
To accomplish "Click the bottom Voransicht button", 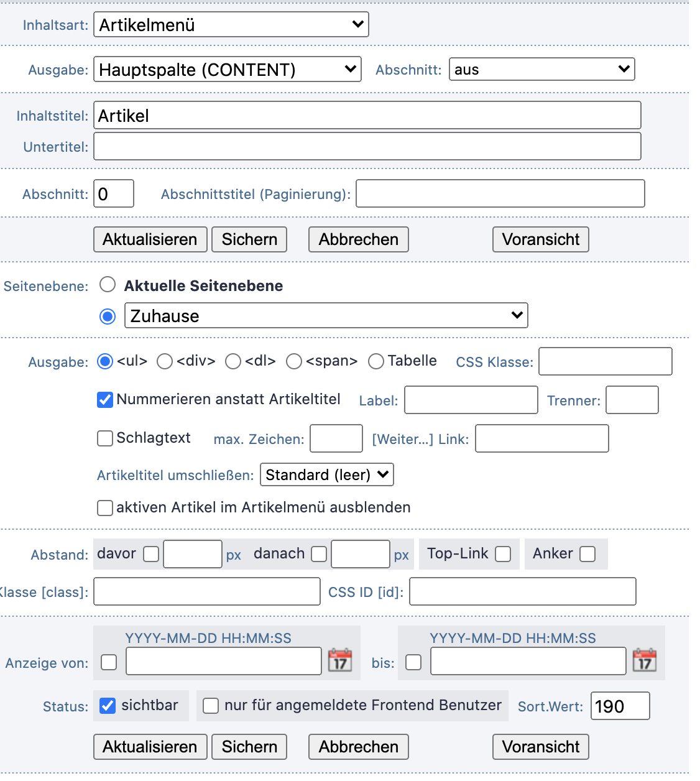I will click(x=540, y=747).
